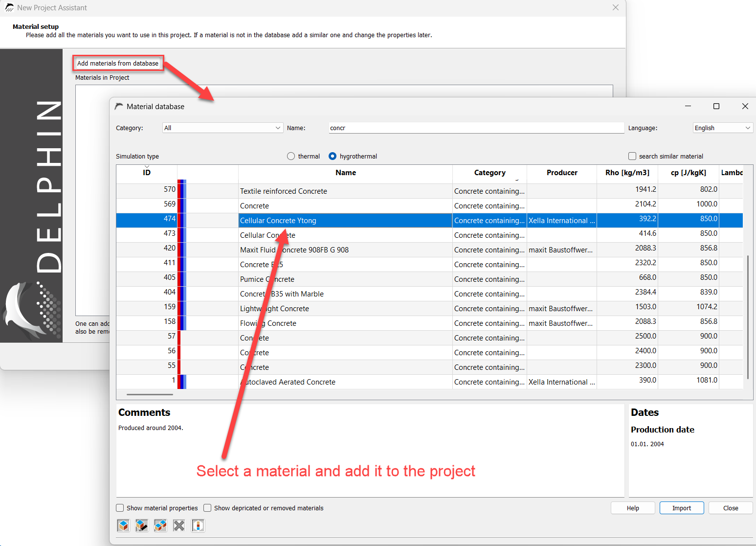This screenshot has height=546, width=756.
Task: Click the horizontal scrollbar under the material table
Action: pos(150,394)
